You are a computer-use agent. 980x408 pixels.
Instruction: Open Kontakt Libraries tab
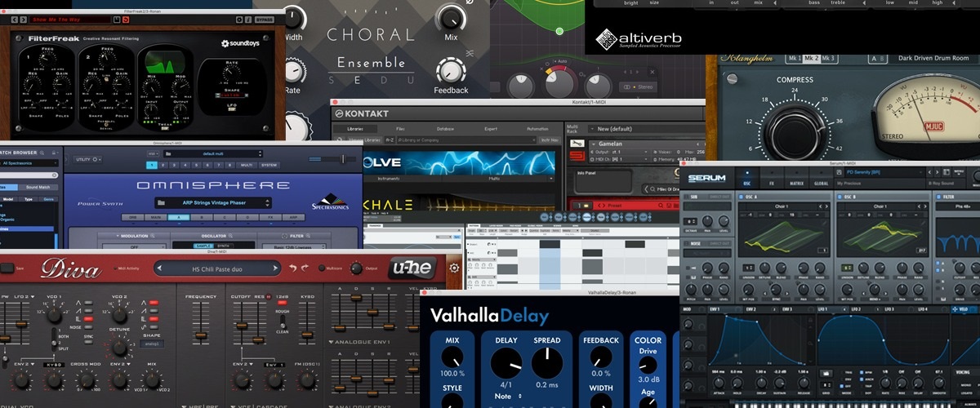click(355, 129)
